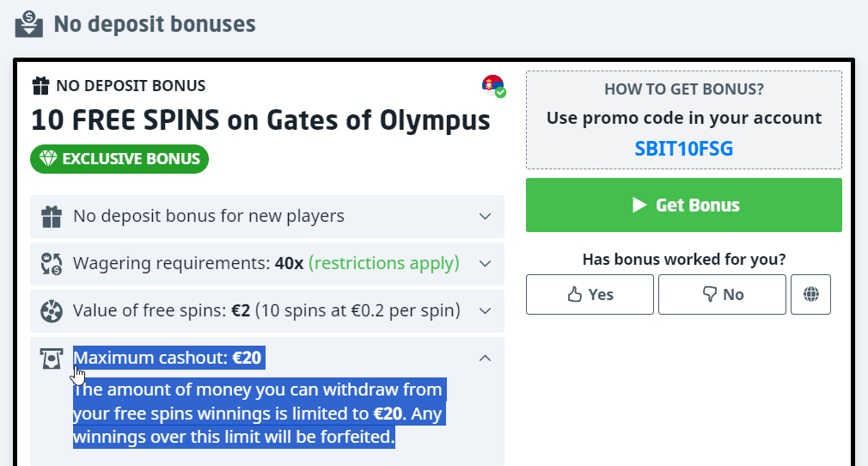868x466 pixels.
Task: Click the wagering requirements coin icon
Action: [52, 264]
